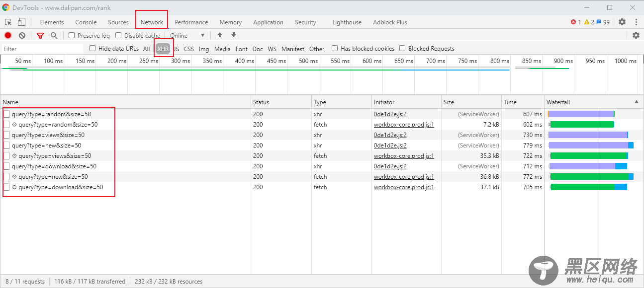Filter requests by Font
Image resolution: width=644 pixels, height=288 pixels.
click(242, 49)
